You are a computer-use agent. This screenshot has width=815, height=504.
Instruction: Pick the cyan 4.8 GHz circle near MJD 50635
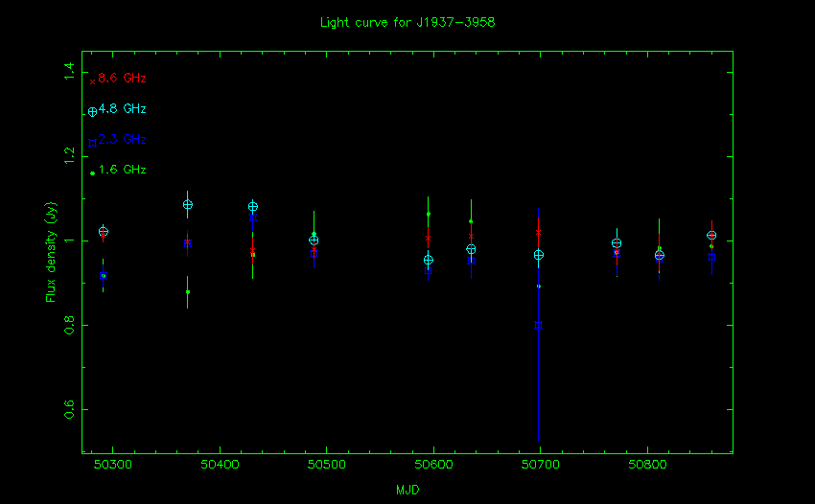[x=471, y=250]
